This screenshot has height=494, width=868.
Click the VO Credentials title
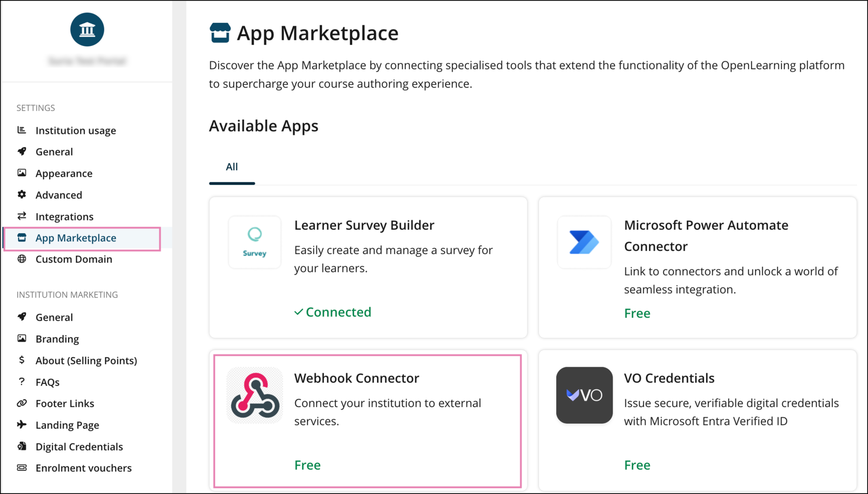(x=669, y=378)
